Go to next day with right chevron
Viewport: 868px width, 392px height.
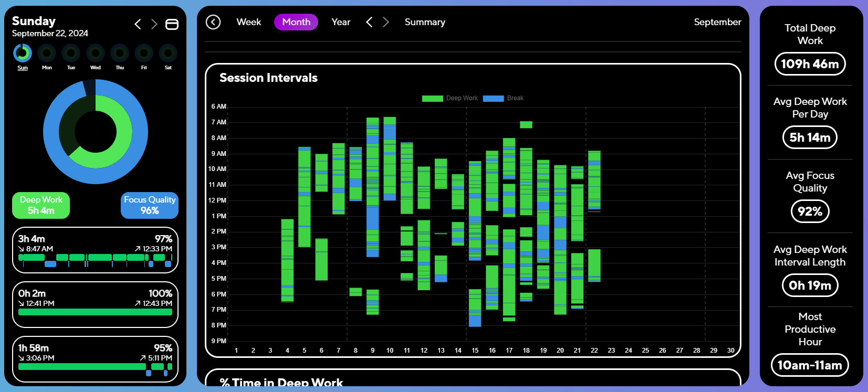click(154, 24)
